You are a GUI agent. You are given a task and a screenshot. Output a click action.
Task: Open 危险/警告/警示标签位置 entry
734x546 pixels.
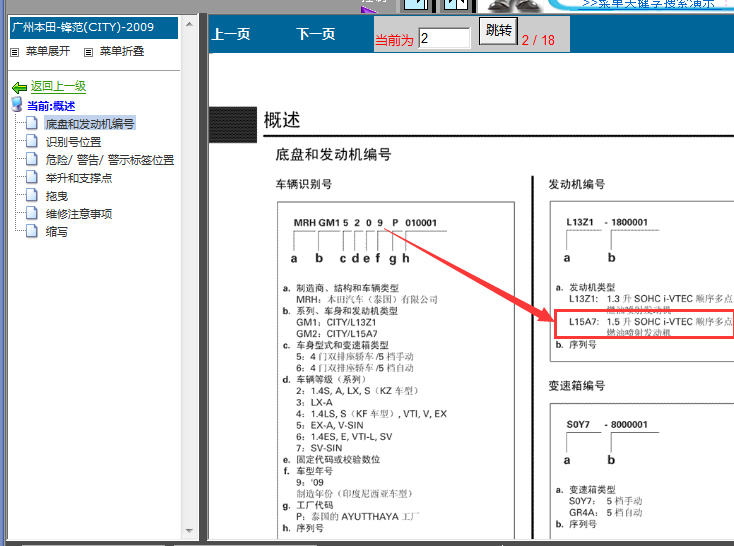point(110,160)
